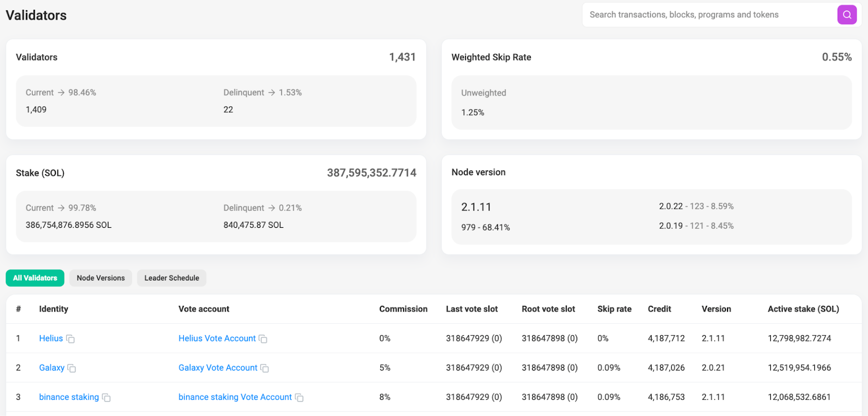Click the Skip rate column header
The image size is (868, 416).
[614, 309]
